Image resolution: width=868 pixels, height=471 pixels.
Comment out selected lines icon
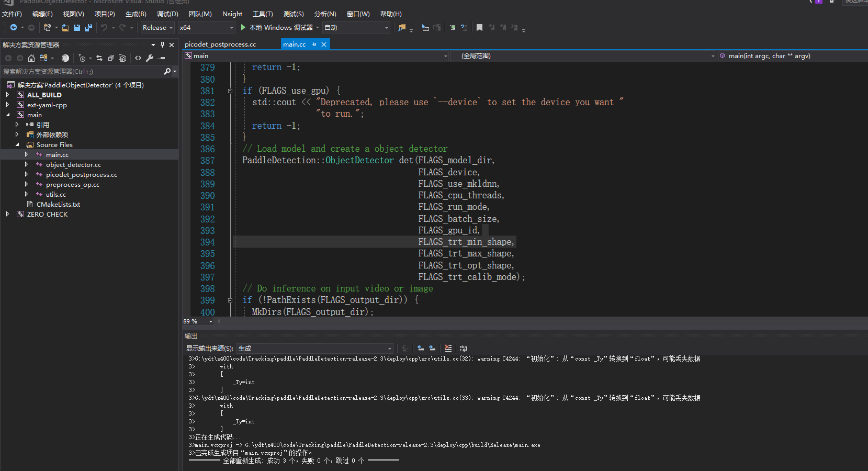tap(453, 27)
